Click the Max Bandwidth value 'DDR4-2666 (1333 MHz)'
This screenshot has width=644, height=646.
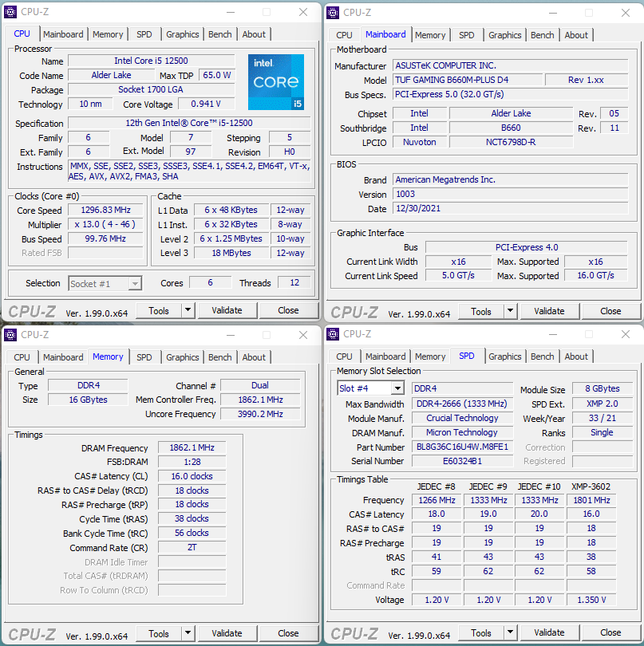[x=462, y=404]
